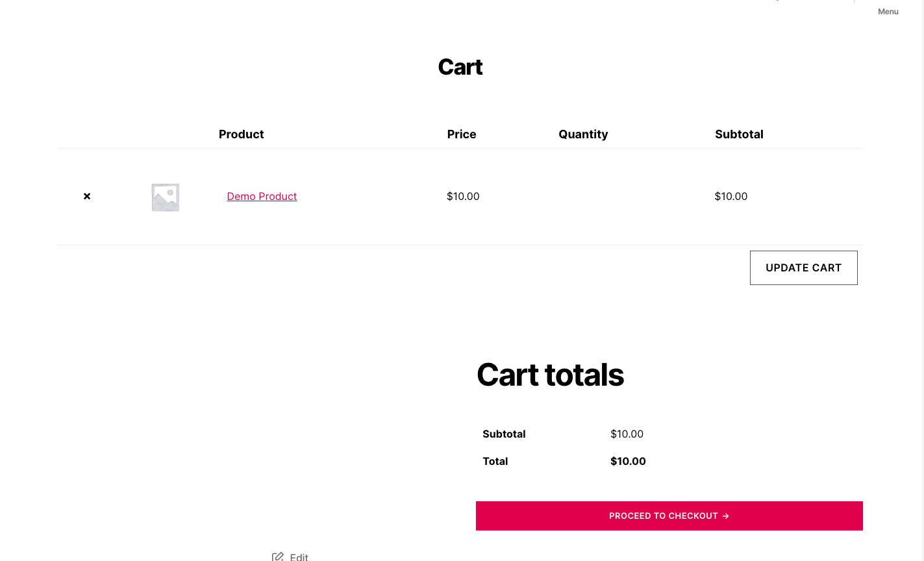Open the Edit page link

point(299,556)
